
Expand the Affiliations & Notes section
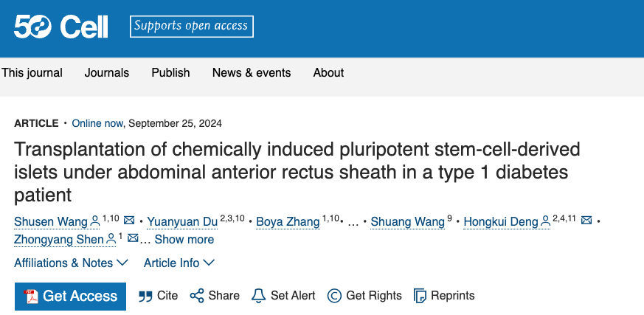[71, 263]
